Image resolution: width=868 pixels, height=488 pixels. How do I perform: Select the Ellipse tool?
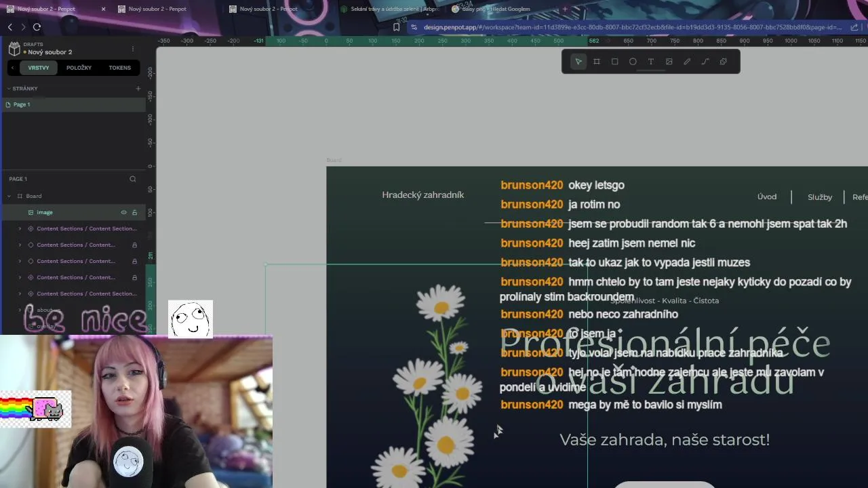[x=633, y=62]
